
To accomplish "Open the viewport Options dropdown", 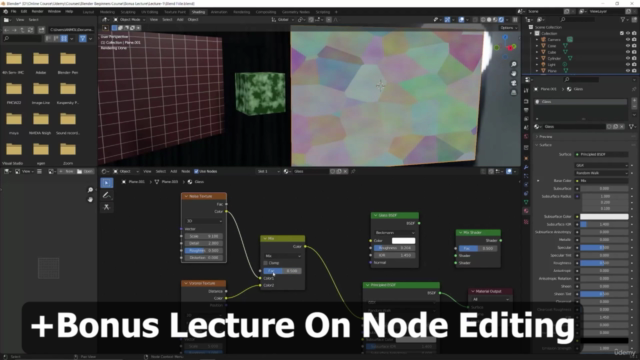I will [509, 28].
